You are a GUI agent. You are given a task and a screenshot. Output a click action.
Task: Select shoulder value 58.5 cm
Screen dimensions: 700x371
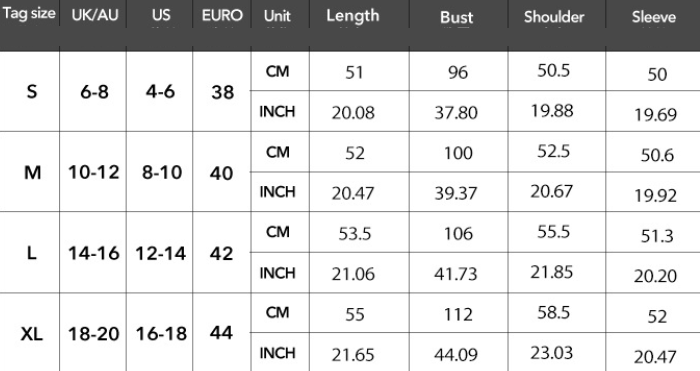click(x=554, y=312)
